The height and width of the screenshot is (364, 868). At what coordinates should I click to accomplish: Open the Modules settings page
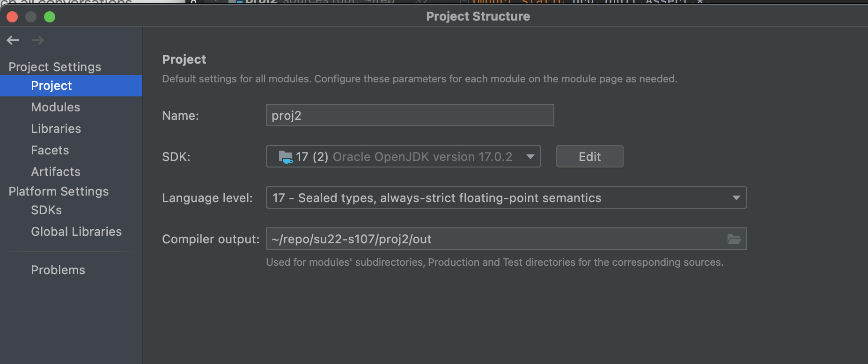(x=56, y=107)
